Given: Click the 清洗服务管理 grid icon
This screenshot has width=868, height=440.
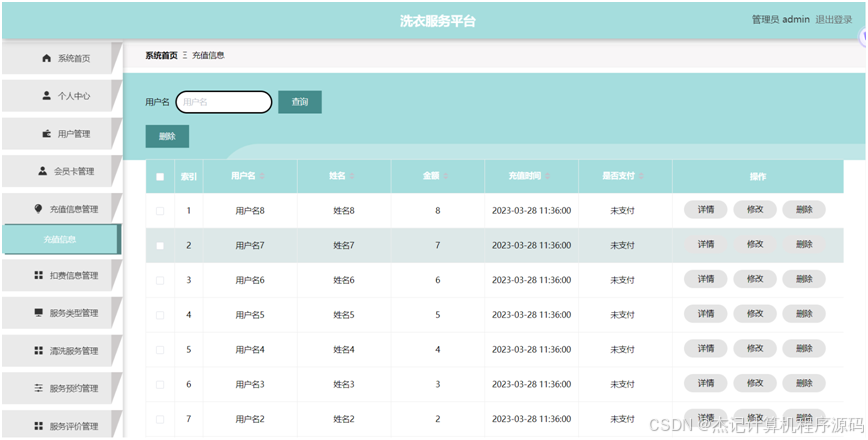Looking at the screenshot, I should point(38,350).
